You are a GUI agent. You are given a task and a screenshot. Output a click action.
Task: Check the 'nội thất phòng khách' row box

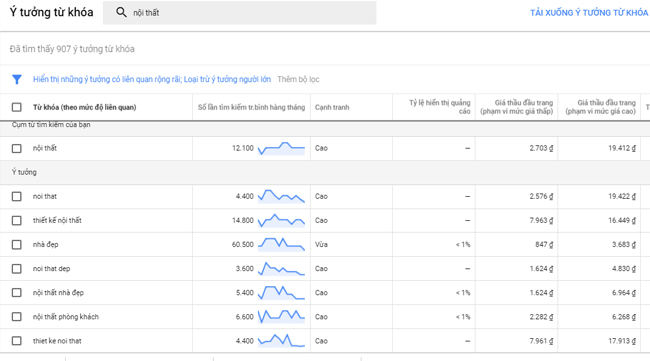[x=17, y=317]
